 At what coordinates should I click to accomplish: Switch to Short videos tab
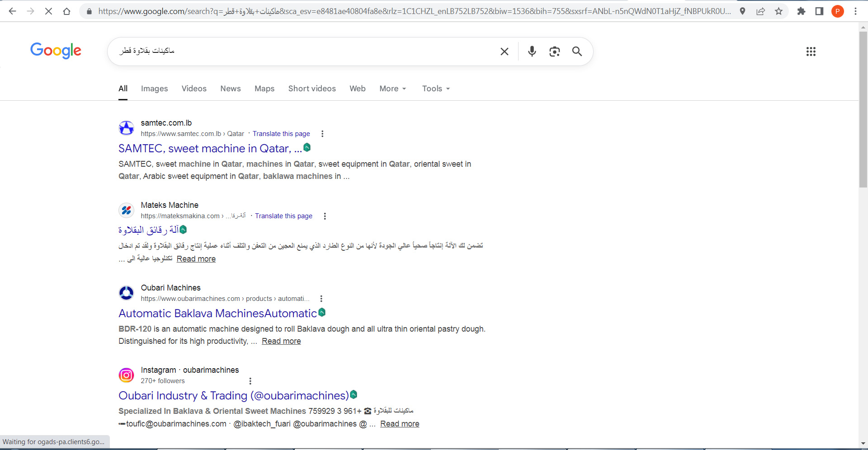click(x=312, y=89)
